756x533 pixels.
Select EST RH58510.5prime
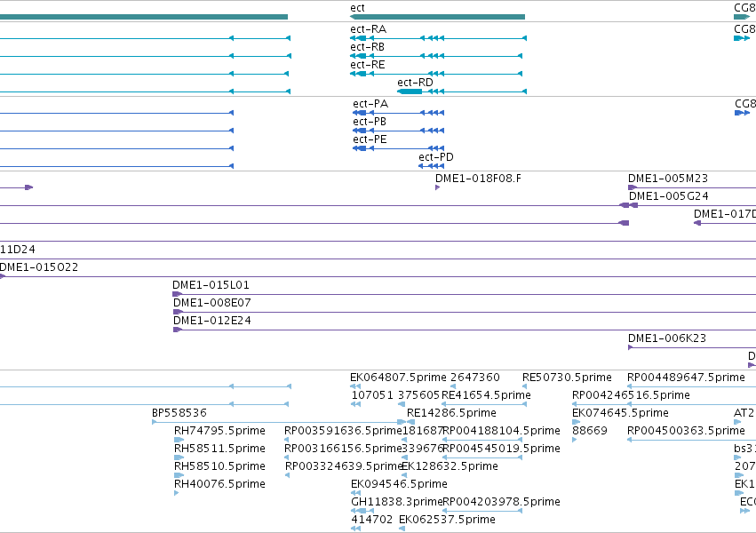click(x=219, y=466)
